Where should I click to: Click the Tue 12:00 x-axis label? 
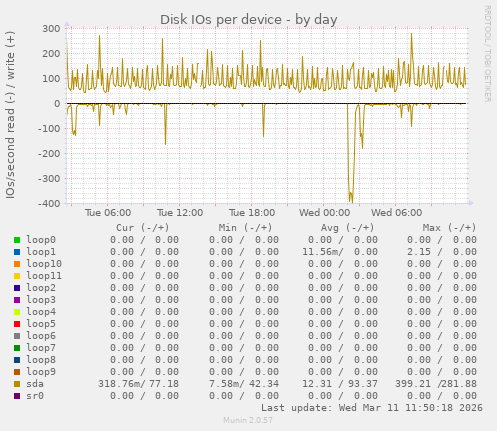[x=180, y=213]
